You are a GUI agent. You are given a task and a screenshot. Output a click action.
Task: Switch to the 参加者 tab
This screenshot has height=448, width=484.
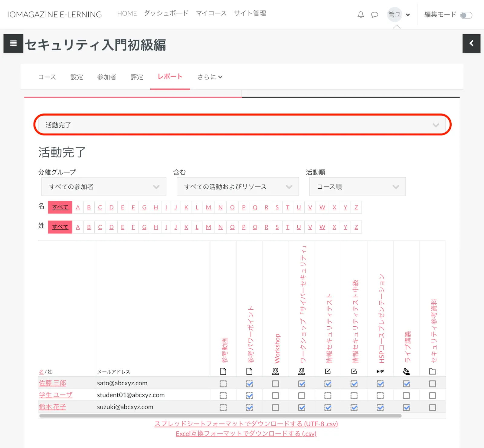pos(106,77)
